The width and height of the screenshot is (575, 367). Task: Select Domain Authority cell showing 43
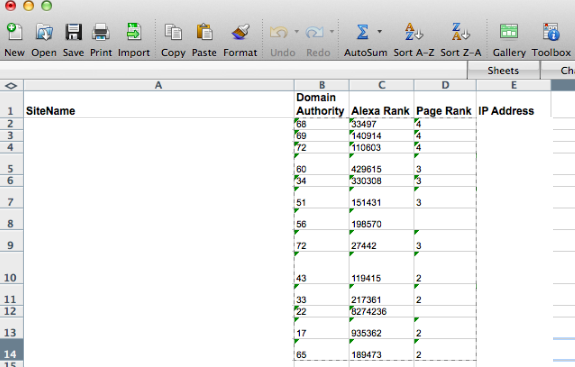322,268
